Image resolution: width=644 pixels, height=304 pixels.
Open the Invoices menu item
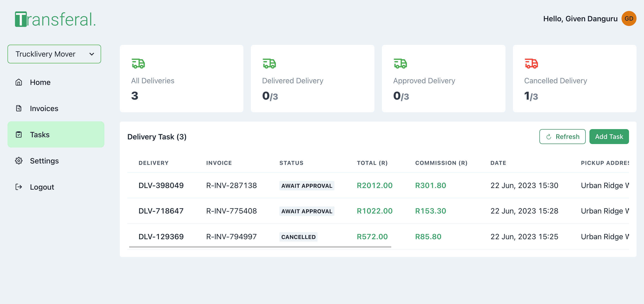[x=44, y=109]
